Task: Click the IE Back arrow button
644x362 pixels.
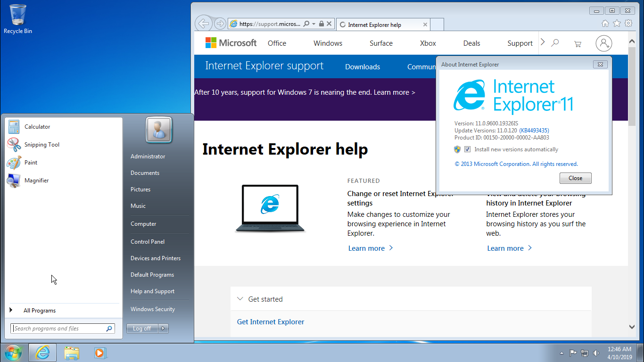Action: (203, 23)
